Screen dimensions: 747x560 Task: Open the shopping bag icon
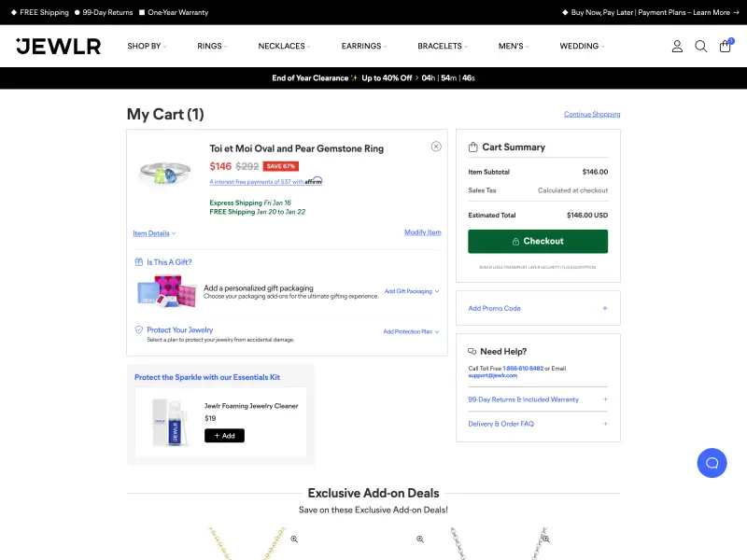coord(726,46)
